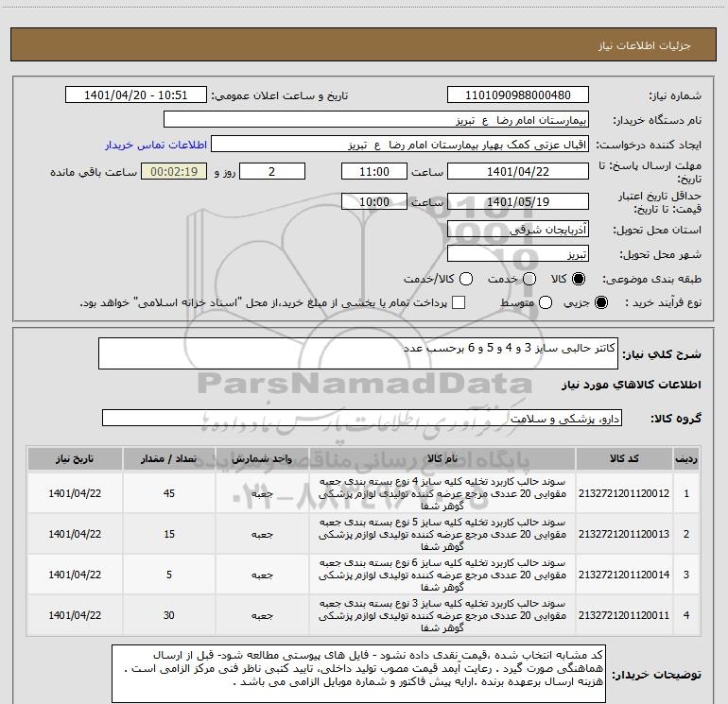This screenshot has width=728, height=704.
Task: Toggle the اسناد خزانه اسلامی payment checkbox
Action: tap(459, 302)
